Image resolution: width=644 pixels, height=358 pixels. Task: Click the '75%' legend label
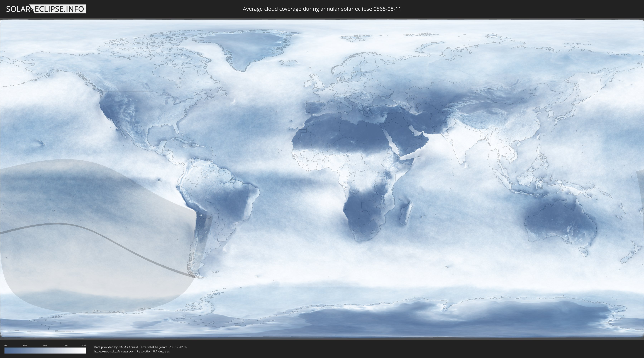pos(65,345)
